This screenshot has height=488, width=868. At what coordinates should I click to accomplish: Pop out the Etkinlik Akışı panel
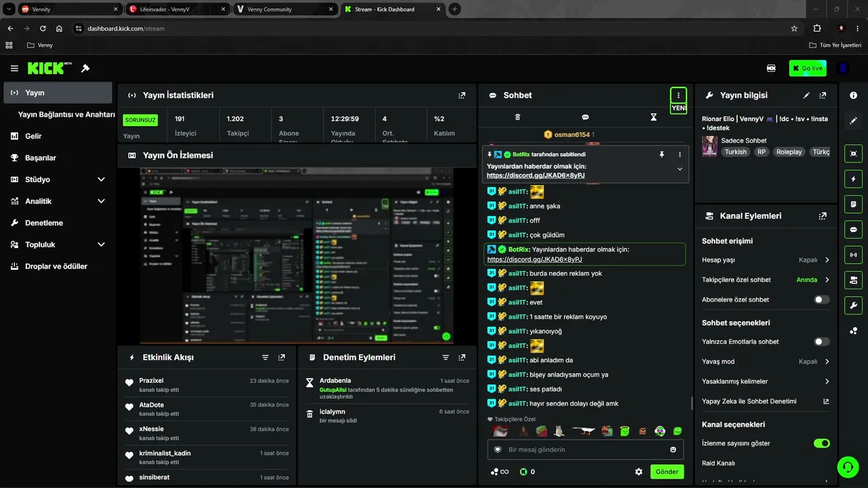pos(281,357)
